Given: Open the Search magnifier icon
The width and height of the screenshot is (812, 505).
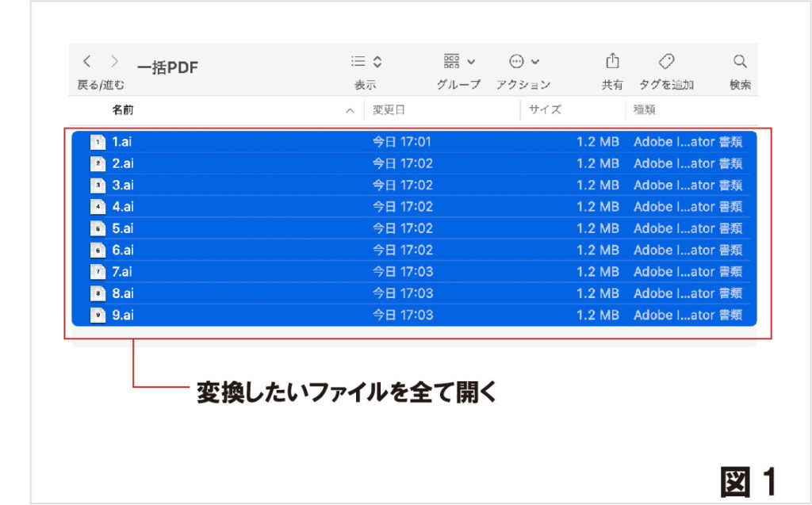Looking at the screenshot, I should [739, 61].
